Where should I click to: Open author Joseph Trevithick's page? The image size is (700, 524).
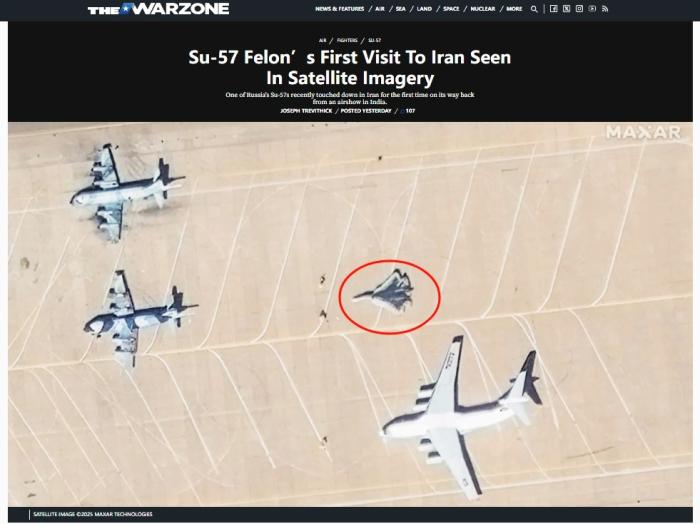[x=306, y=111]
